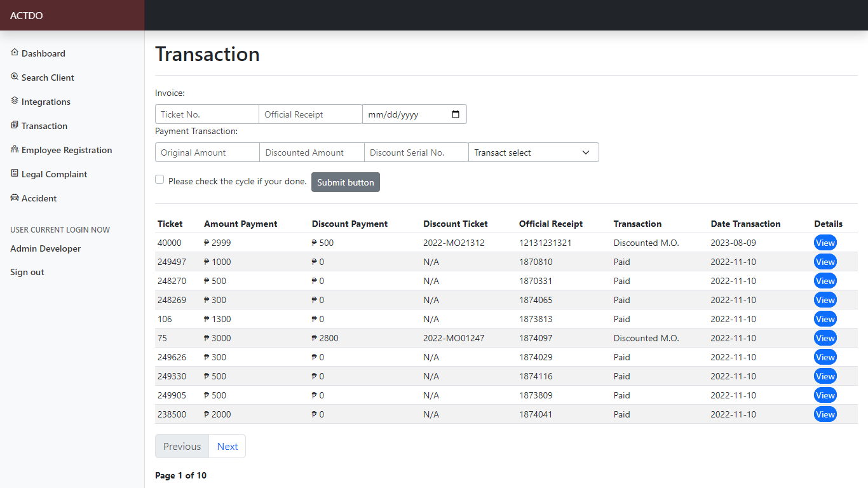Click the Search Client magnifier icon

(15, 77)
